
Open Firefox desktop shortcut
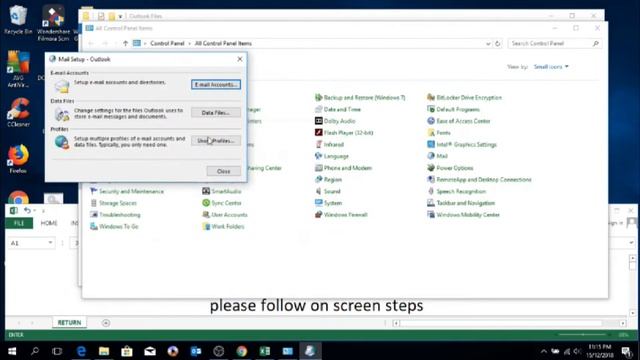(x=18, y=158)
